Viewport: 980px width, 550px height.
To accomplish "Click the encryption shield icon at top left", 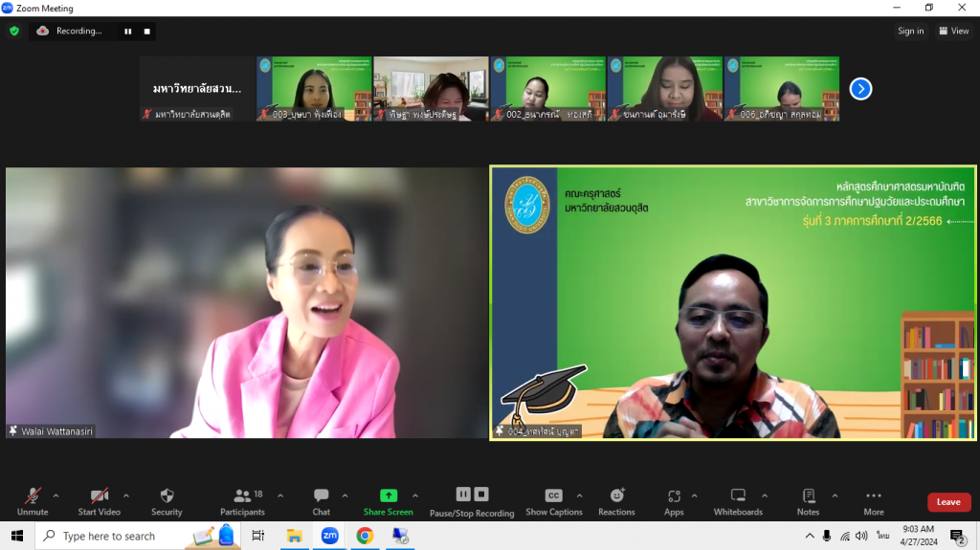I will click(x=14, y=31).
